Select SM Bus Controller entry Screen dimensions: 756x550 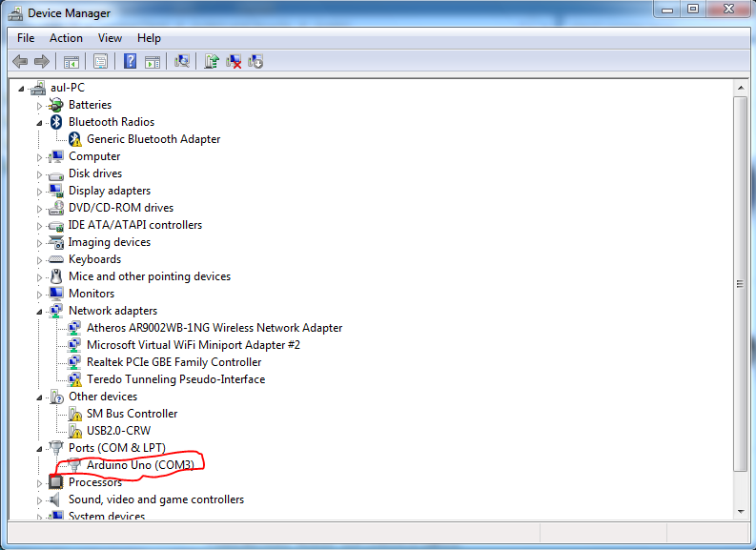click(133, 414)
